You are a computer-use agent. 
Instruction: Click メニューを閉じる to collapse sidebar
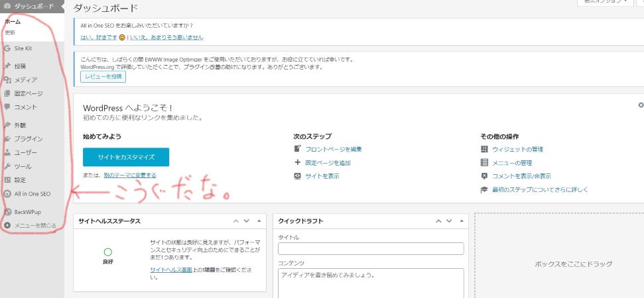click(35, 225)
